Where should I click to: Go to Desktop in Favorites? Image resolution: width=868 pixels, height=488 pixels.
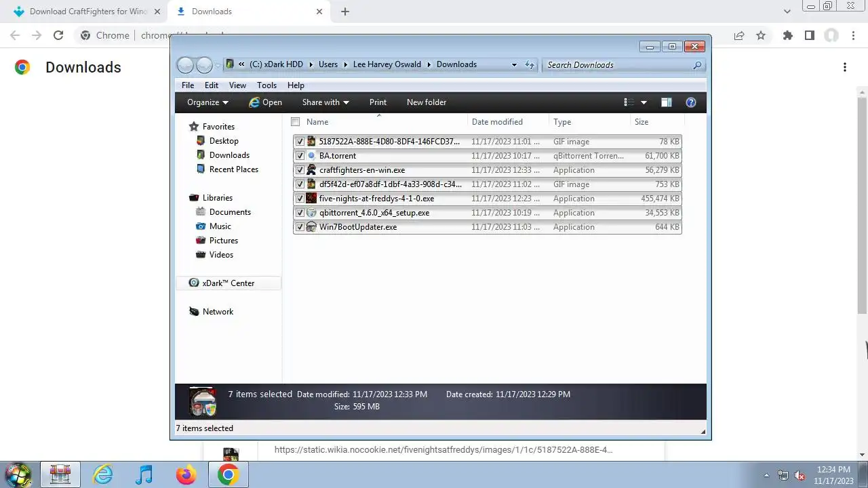point(224,141)
